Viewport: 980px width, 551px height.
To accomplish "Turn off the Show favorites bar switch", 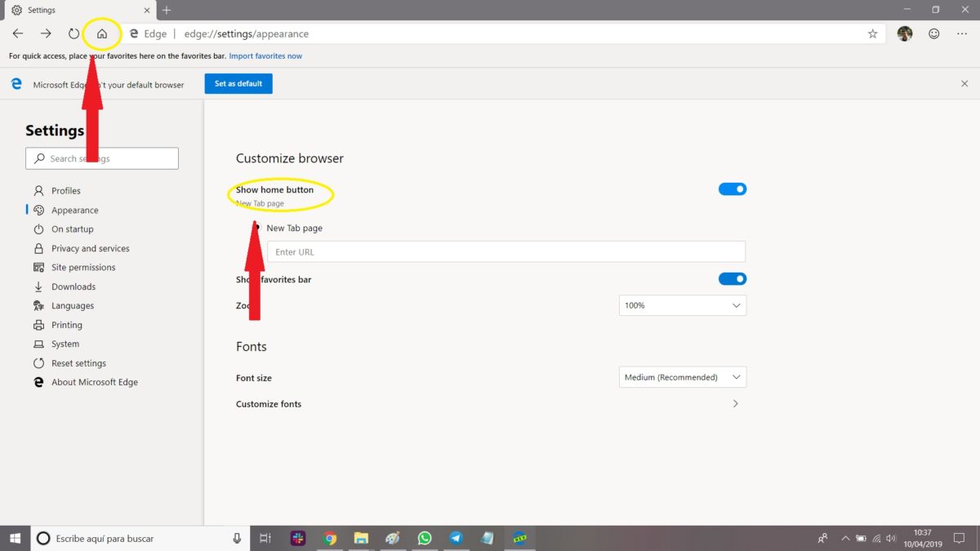I will click(x=732, y=279).
